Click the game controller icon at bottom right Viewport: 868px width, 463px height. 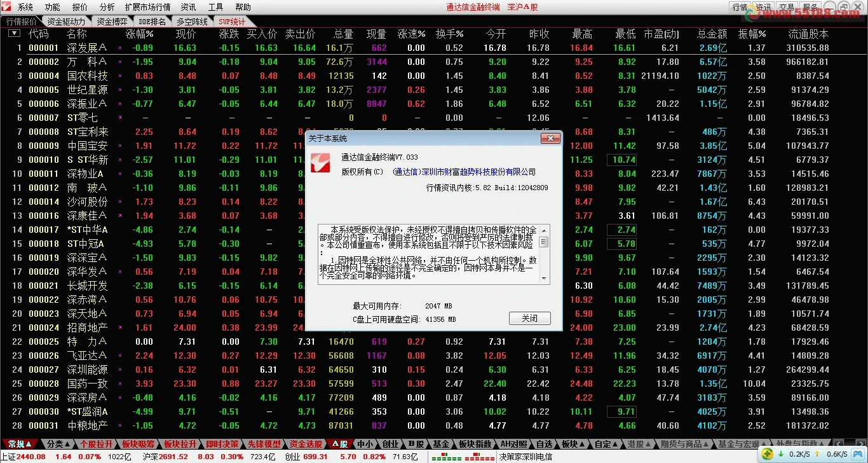(857, 454)
